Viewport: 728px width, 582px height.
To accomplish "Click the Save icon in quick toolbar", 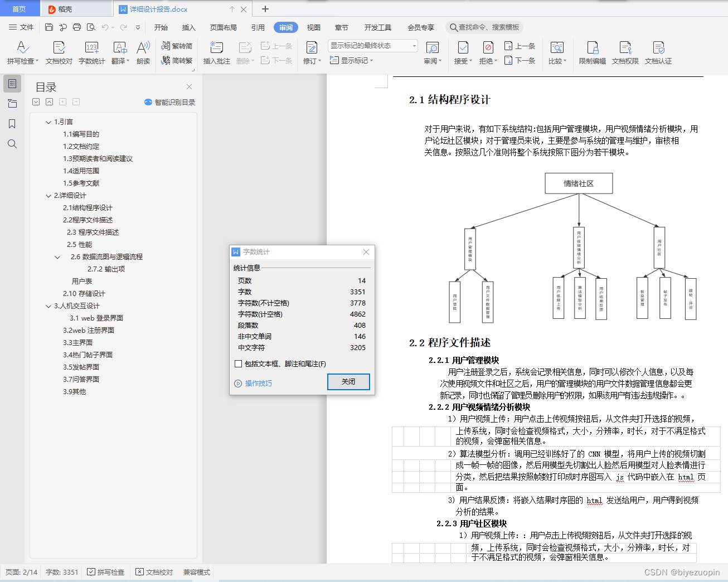I will tap(49, 27).
